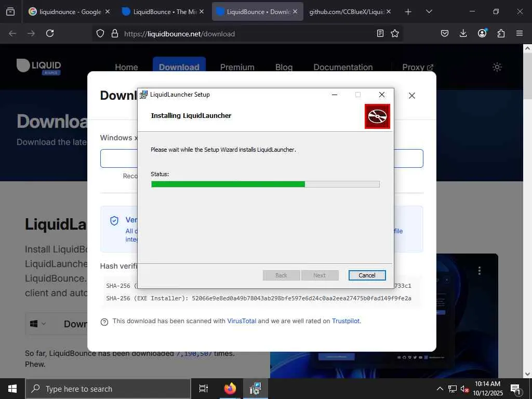Open Firefox View icon

(x=10, y=12)
